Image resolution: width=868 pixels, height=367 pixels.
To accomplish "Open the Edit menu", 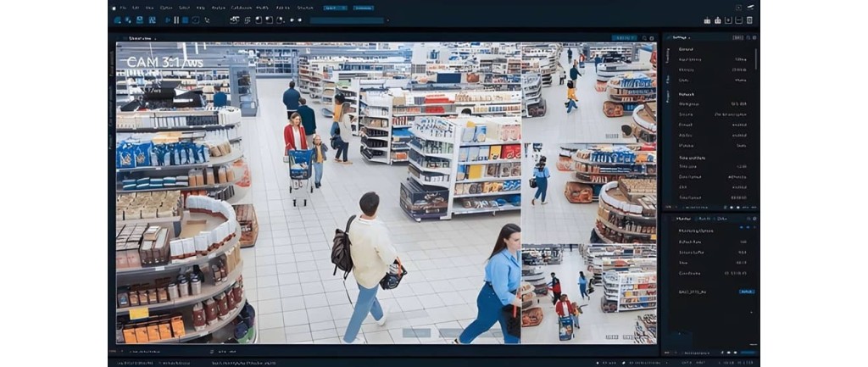I will [x=136, y=8].
